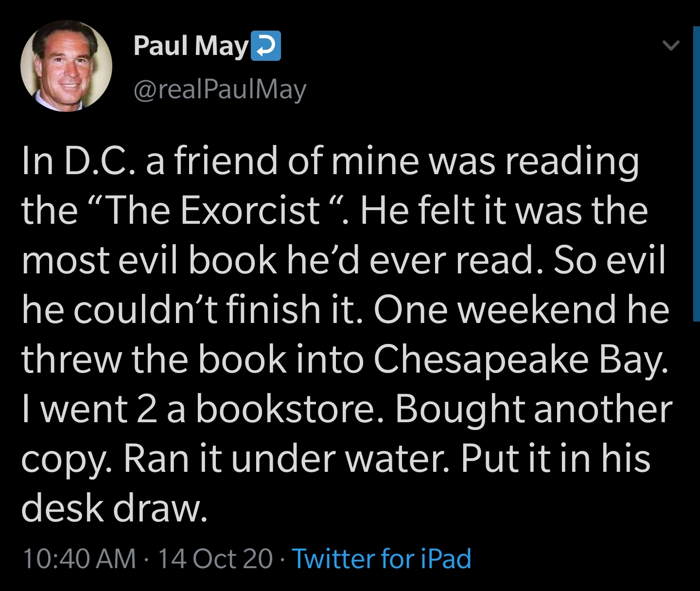Screen dimensions: 700x591
Task: Expand the tweet options chevron menu
Action: pos(671,46)
